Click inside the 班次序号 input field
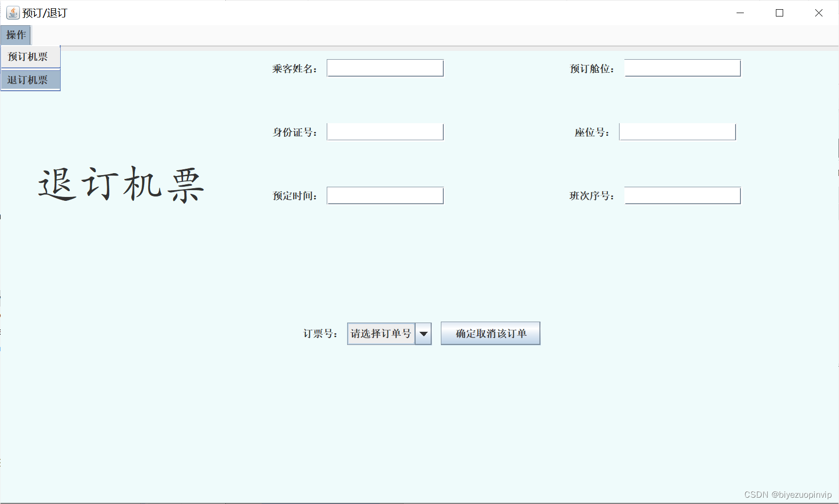The width and height of the screenshot is (839, 504). [x=682, y=195]
